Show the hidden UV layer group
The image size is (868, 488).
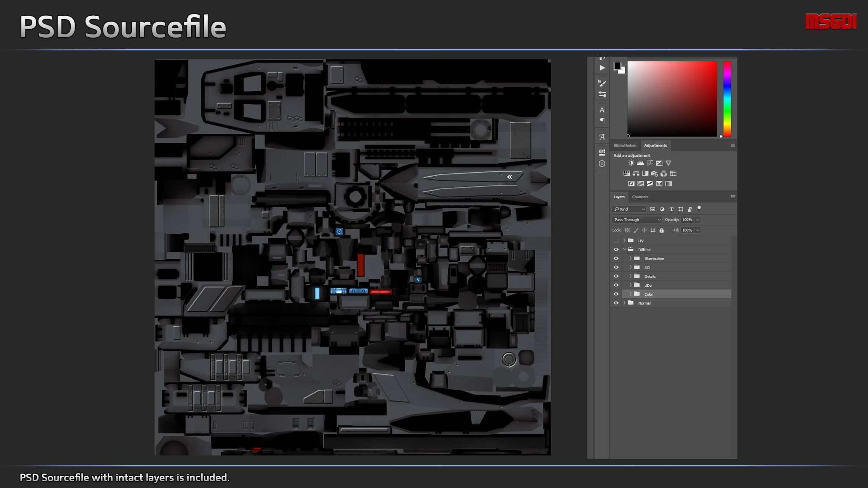click(616, 241)
